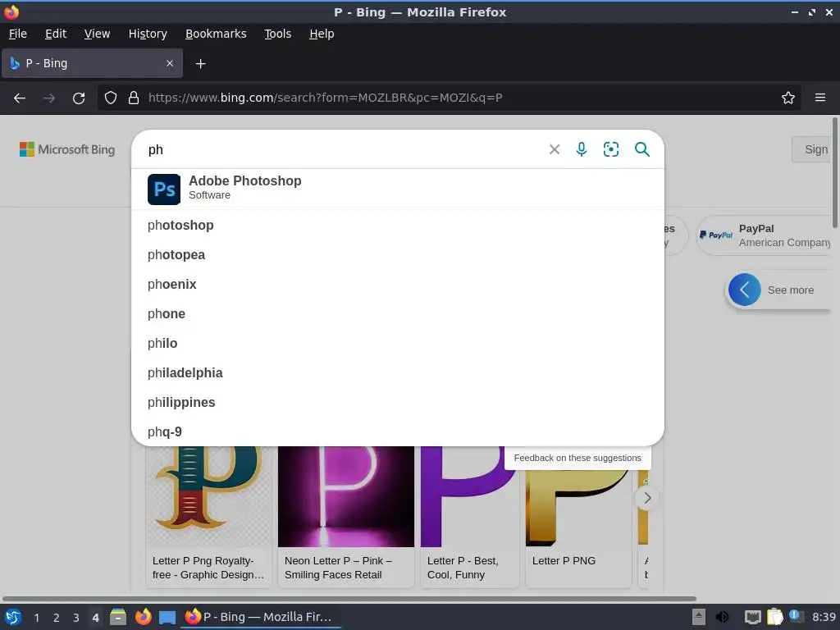Screen dimensions: 840x630
Task: Open volume control in system tray
Action: coord(722,617)
